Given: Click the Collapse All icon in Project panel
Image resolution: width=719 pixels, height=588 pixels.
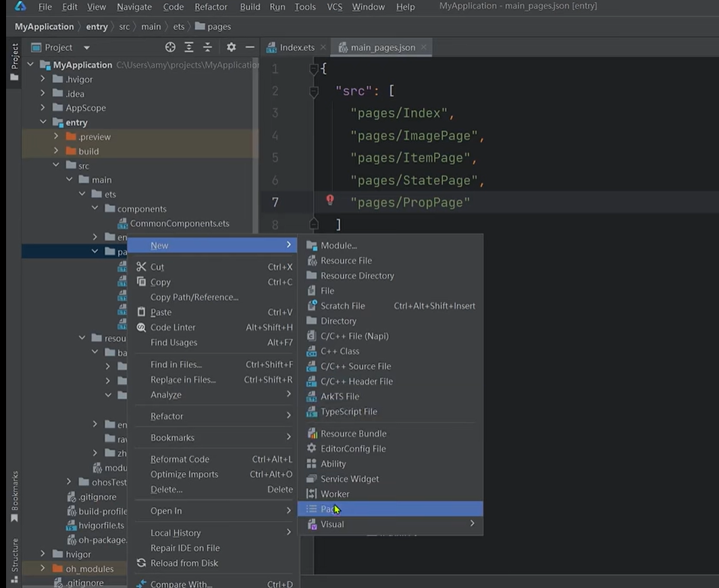Looking at the screenshot, I should (208, 47).
